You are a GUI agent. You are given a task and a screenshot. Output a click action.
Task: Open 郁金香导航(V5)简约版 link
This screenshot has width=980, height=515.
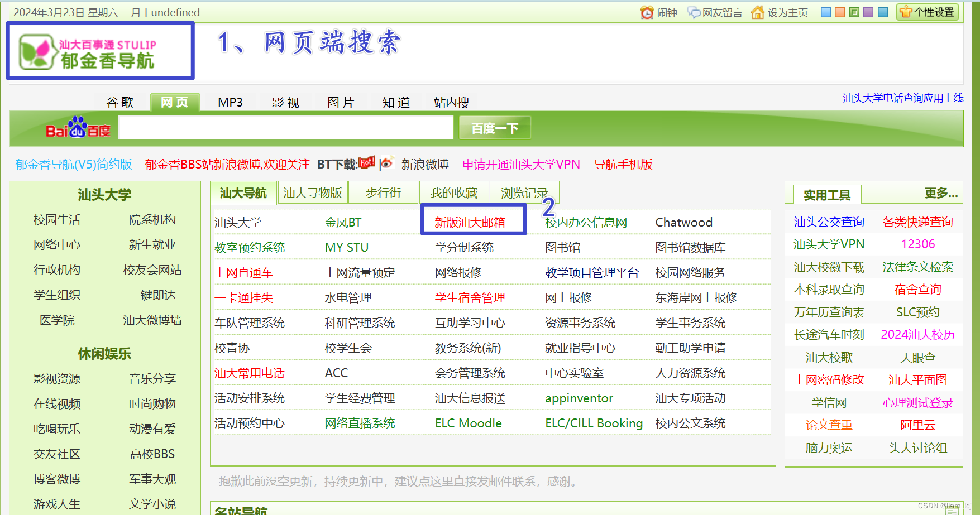tap(74, 164)
